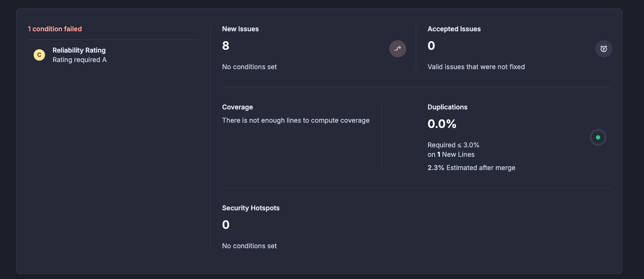Click 'Valid issues that were not fixed' text
Screen dimensions: 644x279
(x=476, y=67)
